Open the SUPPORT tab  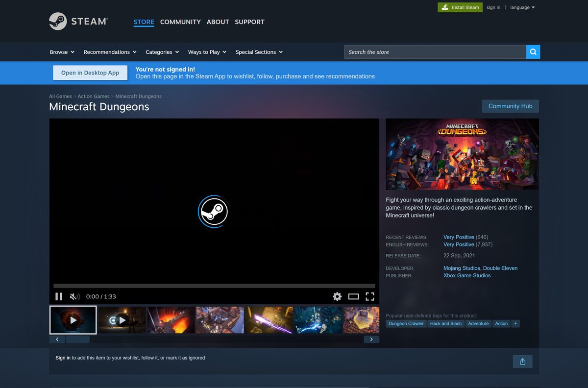coord(249,22)
